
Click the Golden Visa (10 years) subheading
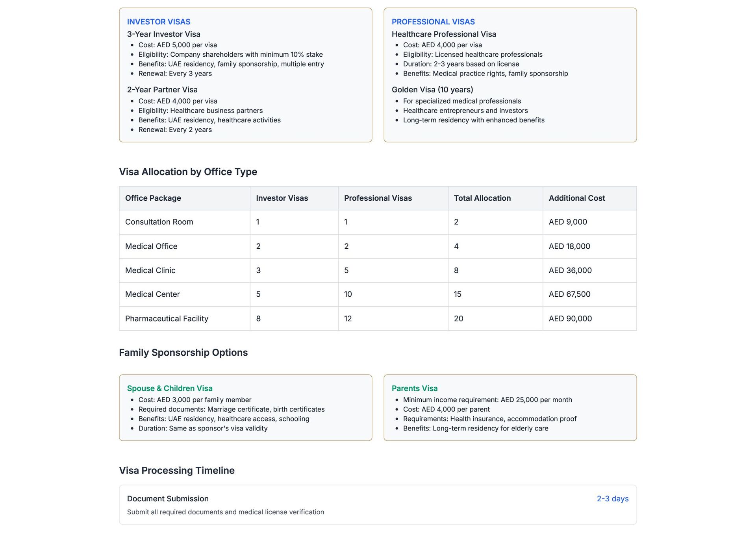[x=432, y=90]
